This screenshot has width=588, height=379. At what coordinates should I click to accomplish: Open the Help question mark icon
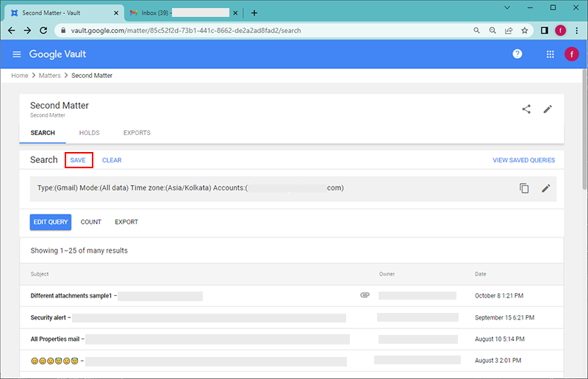(x=517, y=54)
